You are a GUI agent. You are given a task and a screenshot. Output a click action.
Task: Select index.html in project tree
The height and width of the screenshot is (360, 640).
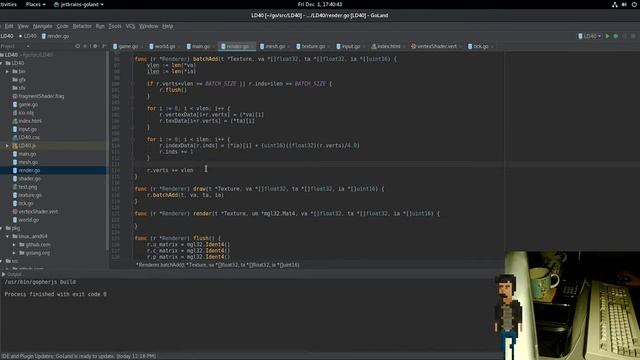coord(27,121)
